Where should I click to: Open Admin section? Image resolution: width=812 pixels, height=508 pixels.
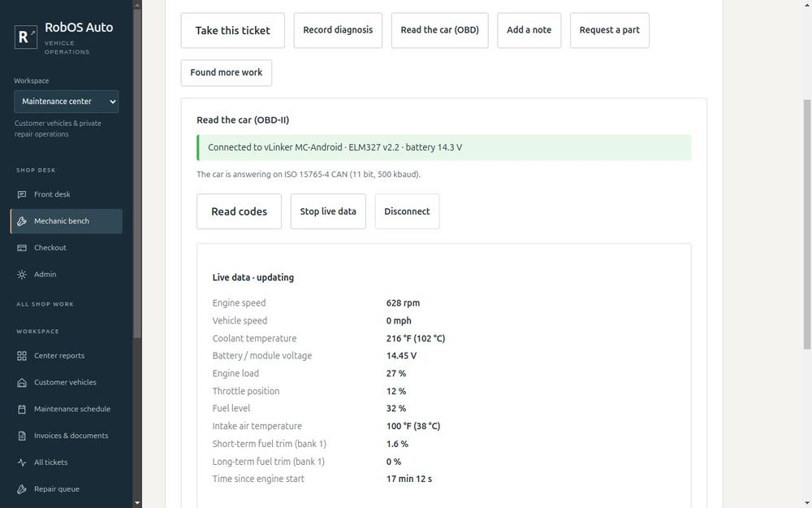(67, 275)
